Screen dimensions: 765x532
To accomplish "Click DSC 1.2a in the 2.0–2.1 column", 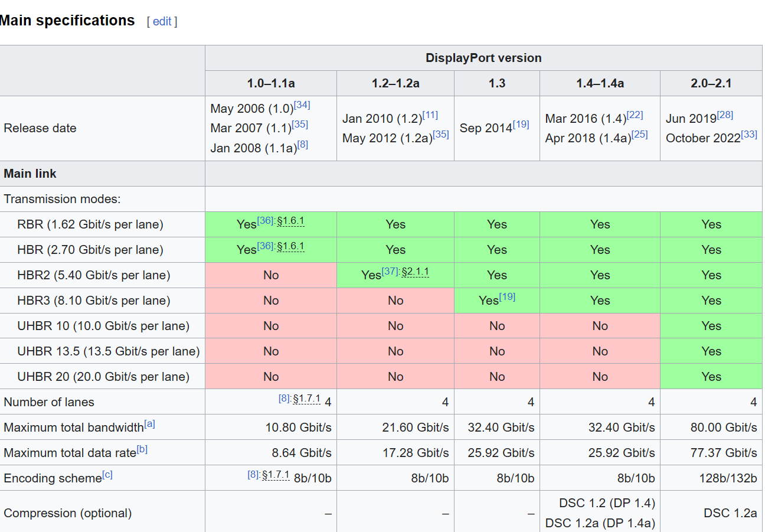I will click(x=730, y=513).
